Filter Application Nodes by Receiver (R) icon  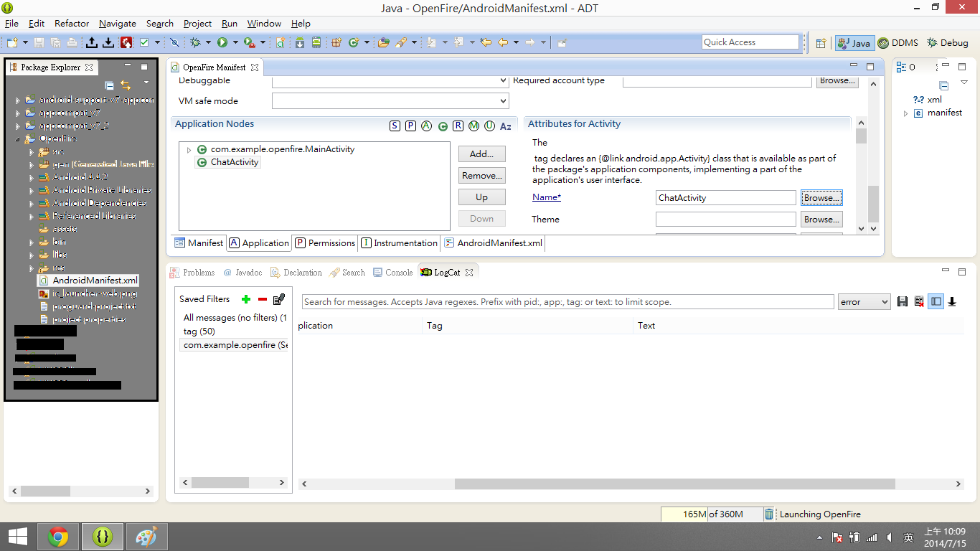[458, 126]
